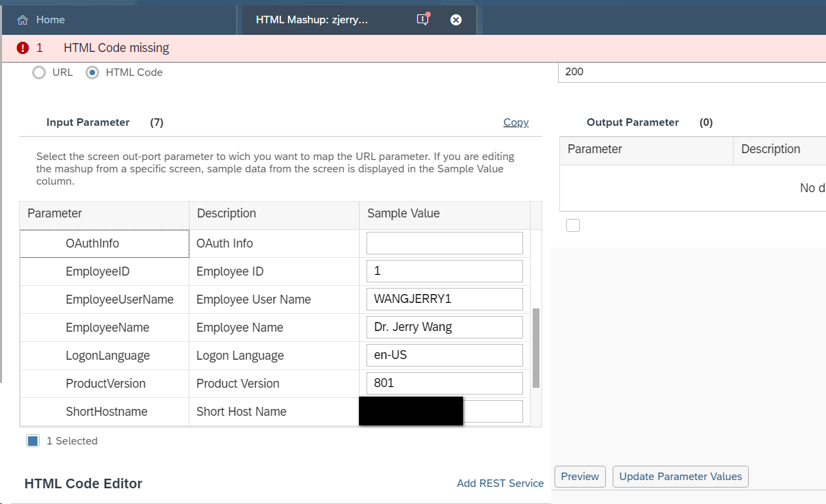Click the red error indicator icon
826x504 pixels.
coord(23,48)
